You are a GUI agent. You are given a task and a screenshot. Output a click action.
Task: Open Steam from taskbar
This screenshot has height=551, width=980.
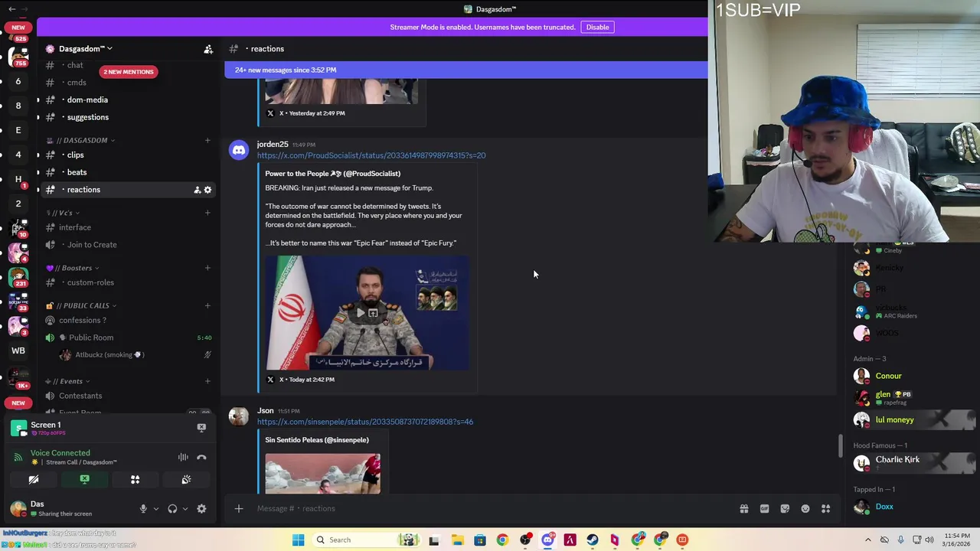click(593, 540)
